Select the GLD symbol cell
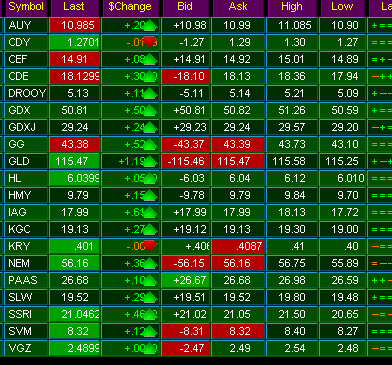Viewport: 392px width, 365px height. click(x=26, y=161)
